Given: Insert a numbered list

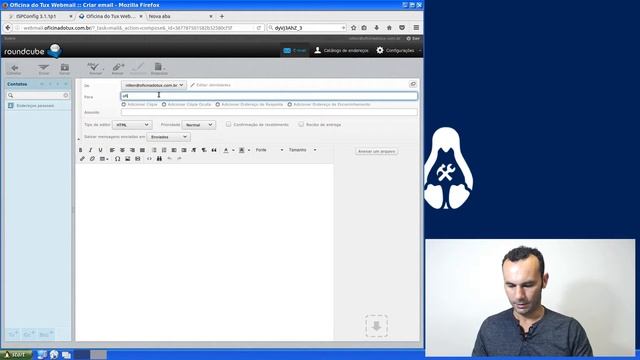Looking at the screenshot, I should (164, 150).
